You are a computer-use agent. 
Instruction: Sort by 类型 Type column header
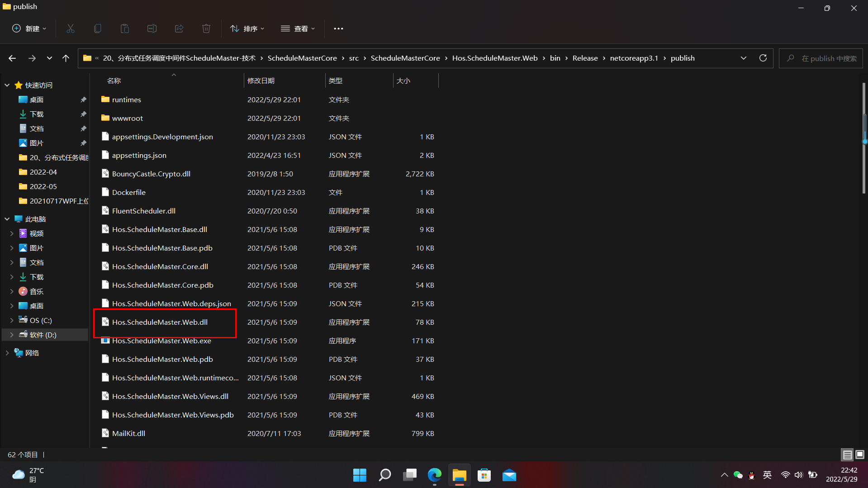pos(359,81)
